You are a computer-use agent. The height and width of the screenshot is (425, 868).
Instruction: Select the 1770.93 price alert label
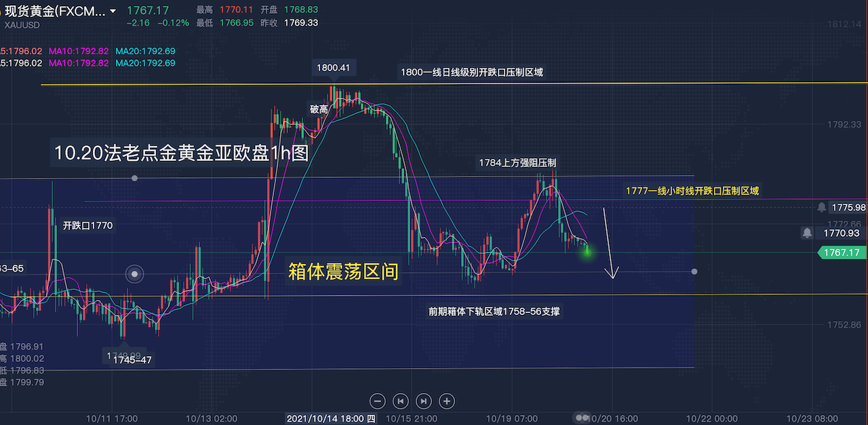click(841, 233)
